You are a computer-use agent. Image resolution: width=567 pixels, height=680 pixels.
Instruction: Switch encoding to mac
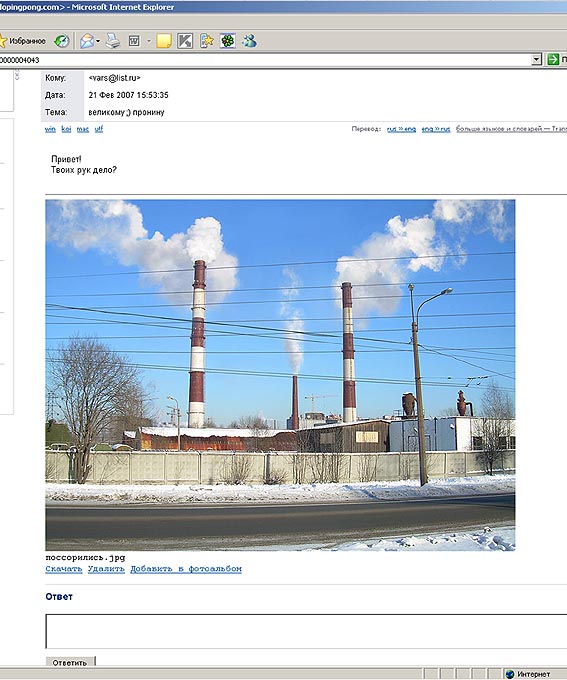pyautogui.click(x=83, y=129)
